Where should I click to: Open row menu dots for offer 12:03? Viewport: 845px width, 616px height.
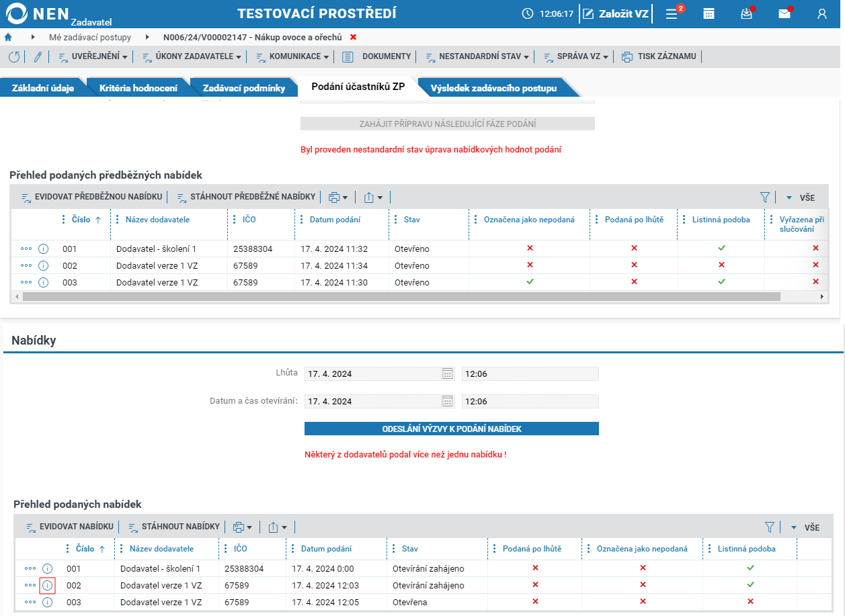click(30, 585)
